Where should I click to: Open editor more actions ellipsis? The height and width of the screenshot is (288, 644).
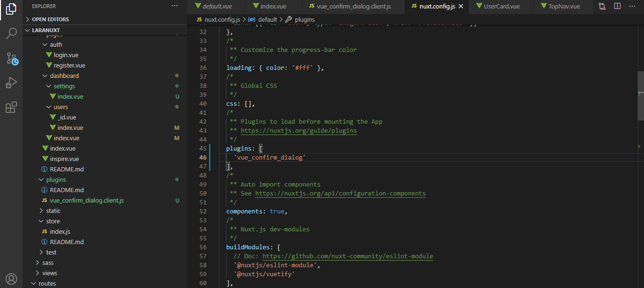(x=632, y=6)
